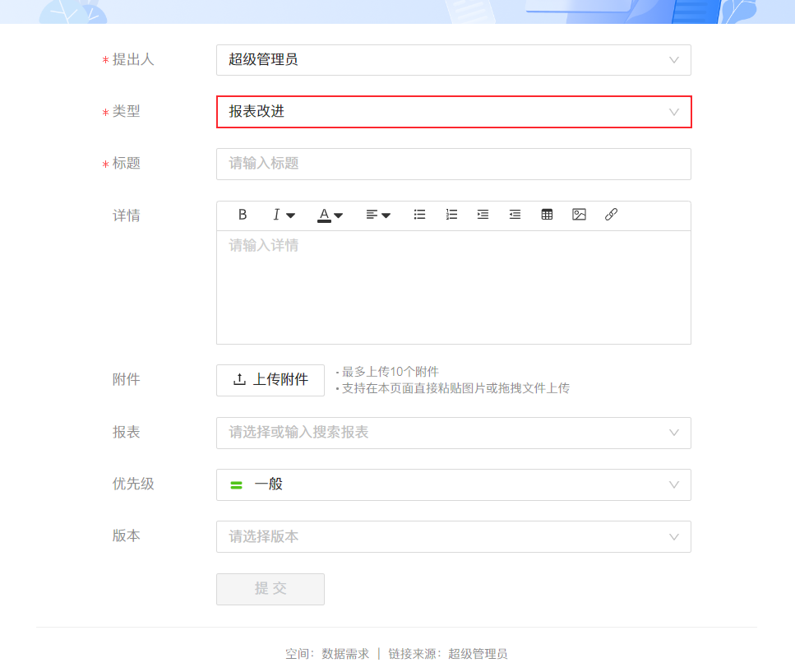Click the green priority icon beside 一般
Image resolution: width=795 pixels, height=672 pixels.
coord(236,485)
